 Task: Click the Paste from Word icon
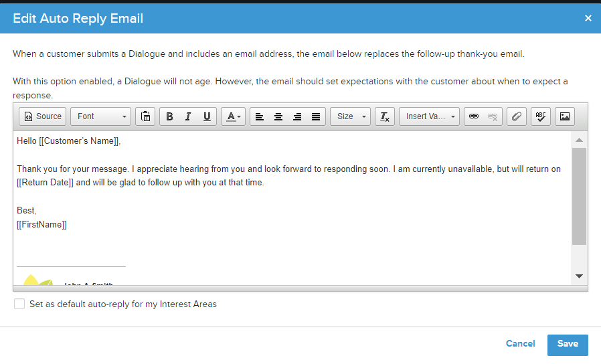[145, 116]
